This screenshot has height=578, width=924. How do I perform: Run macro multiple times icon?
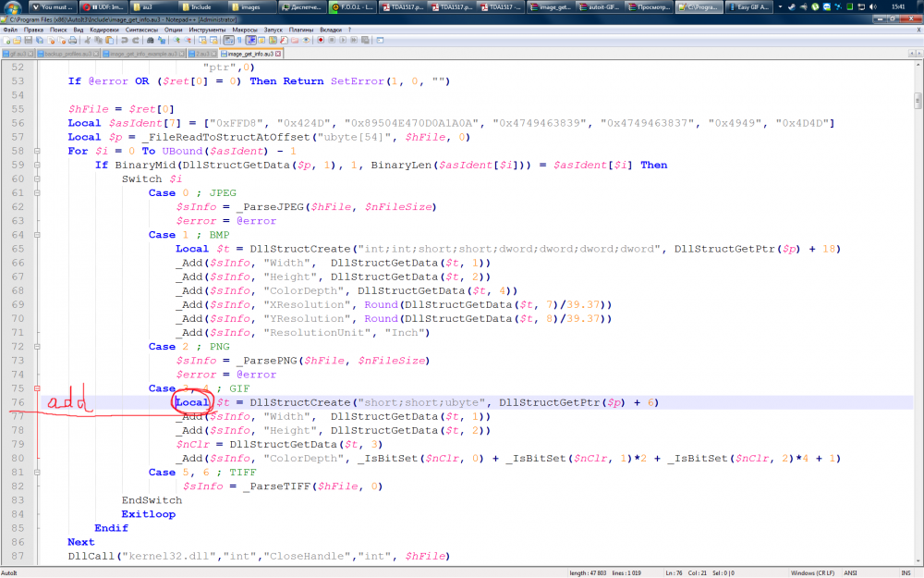click(354, 40)
